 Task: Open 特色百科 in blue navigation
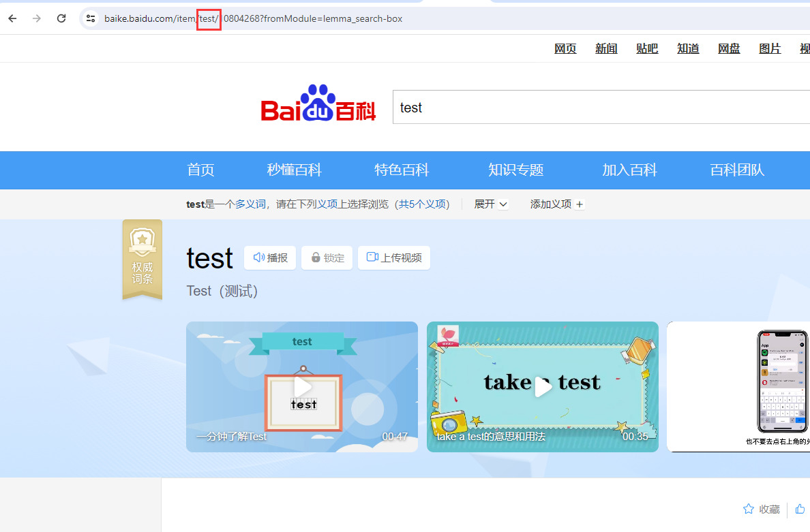(402, 170)
